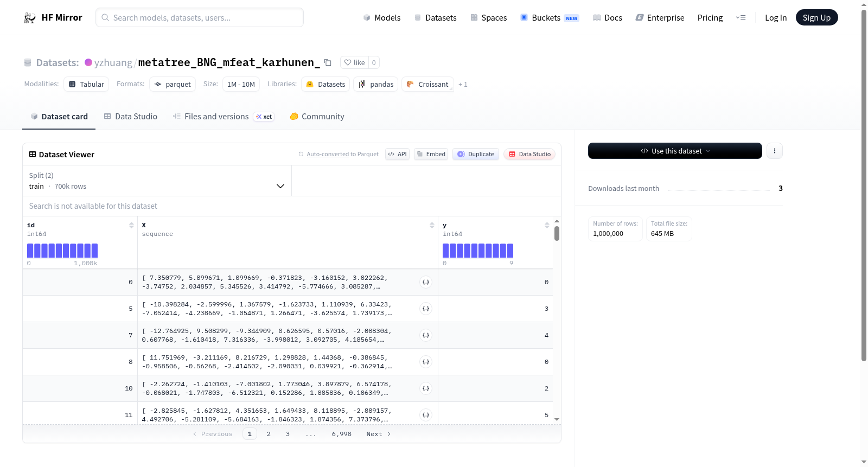The image size is (868, 467).
Task: Click the 1M - 10M size tag
Action: coord(241,84)
